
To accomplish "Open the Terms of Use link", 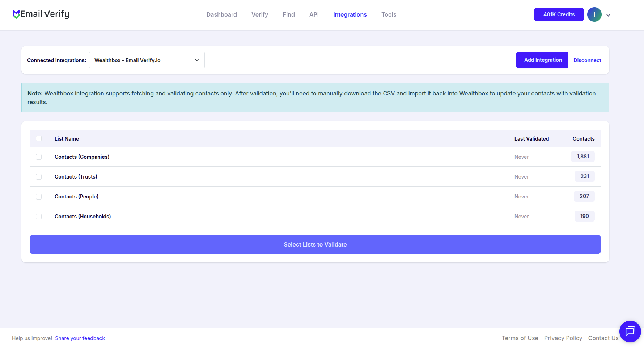I will [x=520, y=338].
